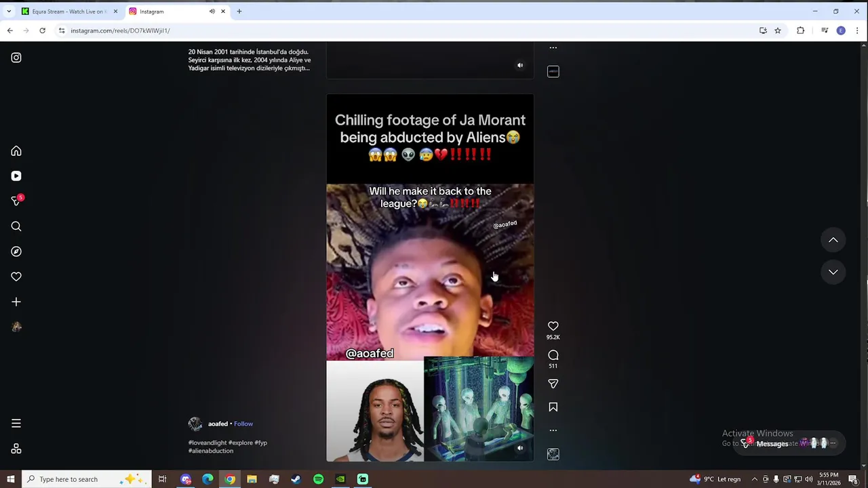Go to the next reel with down chevron
The height and width of the screenshot is (488, 868).
[833, 272]
